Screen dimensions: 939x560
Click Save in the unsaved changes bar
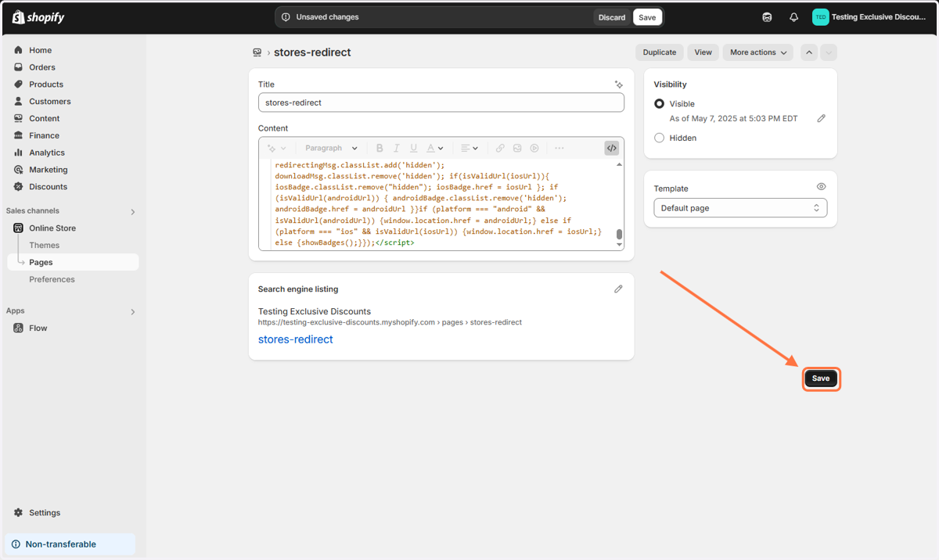click(x=647, y=17)
